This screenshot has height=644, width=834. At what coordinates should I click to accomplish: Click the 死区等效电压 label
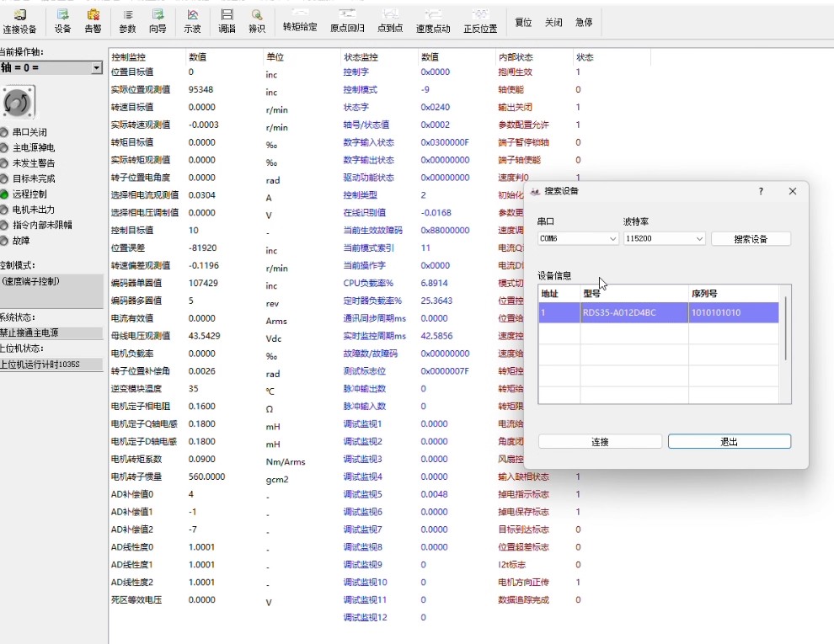[x=136, y=600]
